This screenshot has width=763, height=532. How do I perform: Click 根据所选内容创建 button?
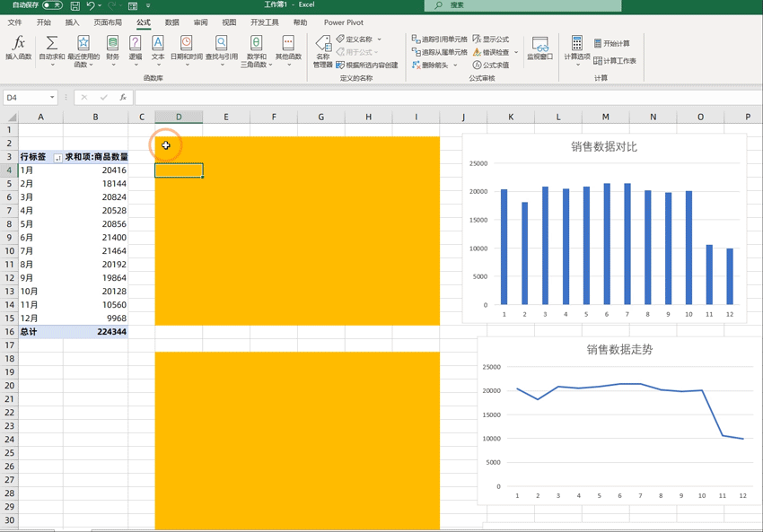click(x=366, y=65)
